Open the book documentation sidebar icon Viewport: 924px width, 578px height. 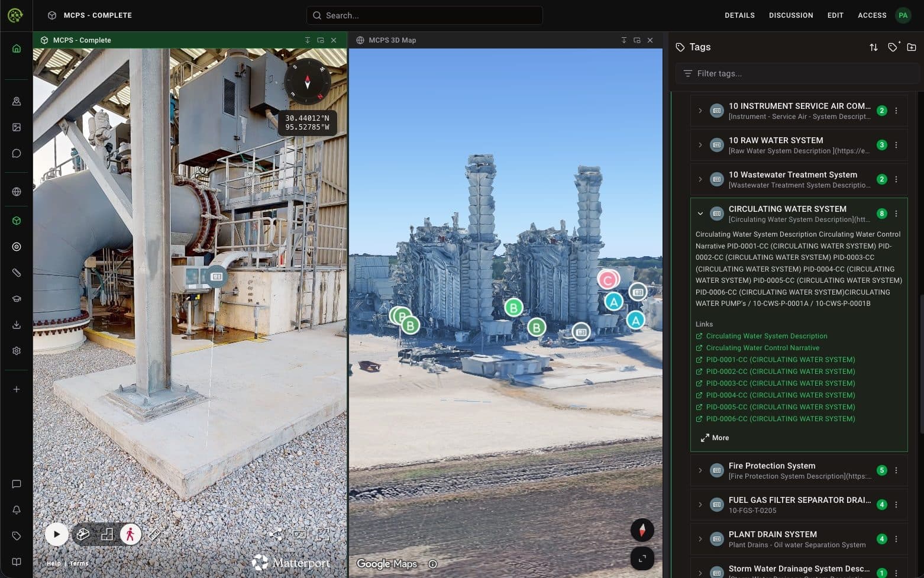coord(17,562)
